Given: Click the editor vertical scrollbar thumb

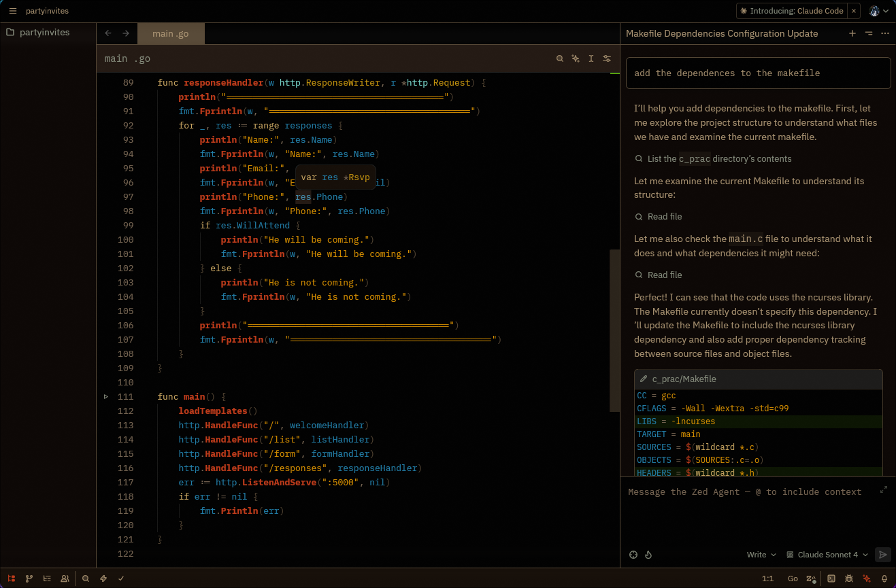Looking at the screenshot, I should [614, 330].
